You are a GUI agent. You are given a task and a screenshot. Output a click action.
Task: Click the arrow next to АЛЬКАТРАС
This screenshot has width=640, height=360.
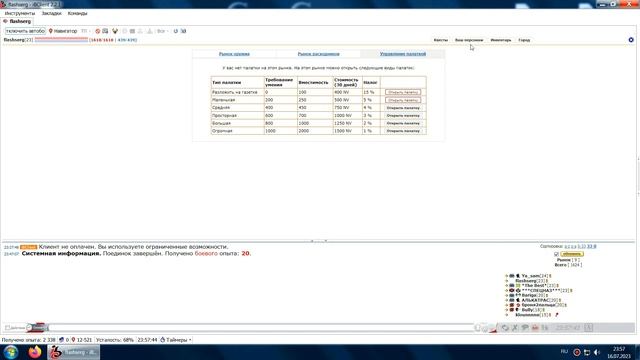pyautogui.click(x=507, y=300)
